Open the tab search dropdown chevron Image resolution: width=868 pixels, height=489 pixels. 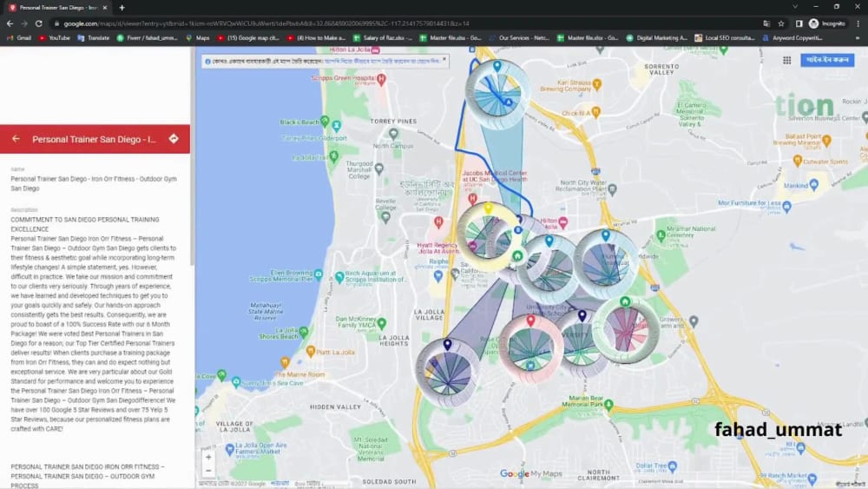pos(795,7)
